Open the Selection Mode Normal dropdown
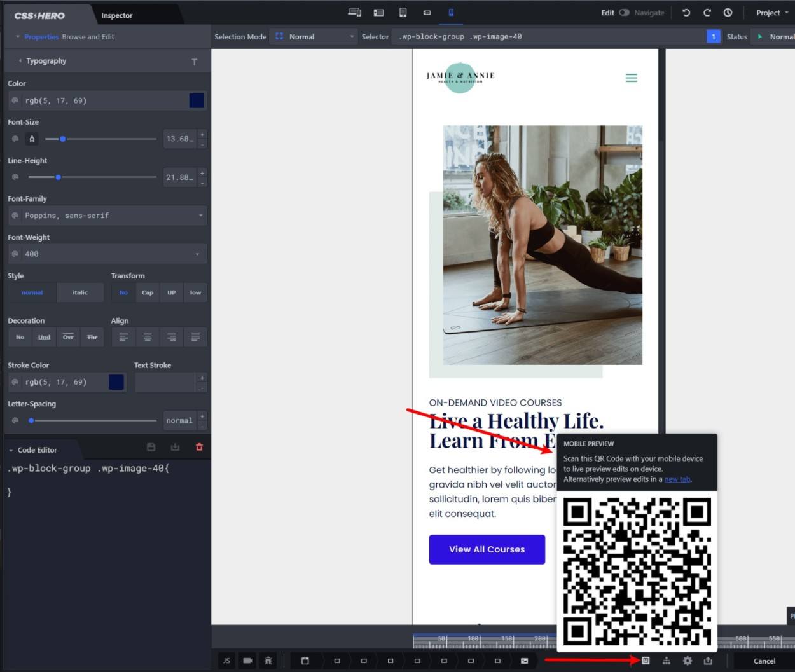This screenshot has height=672, width=795. click(314, 37)
